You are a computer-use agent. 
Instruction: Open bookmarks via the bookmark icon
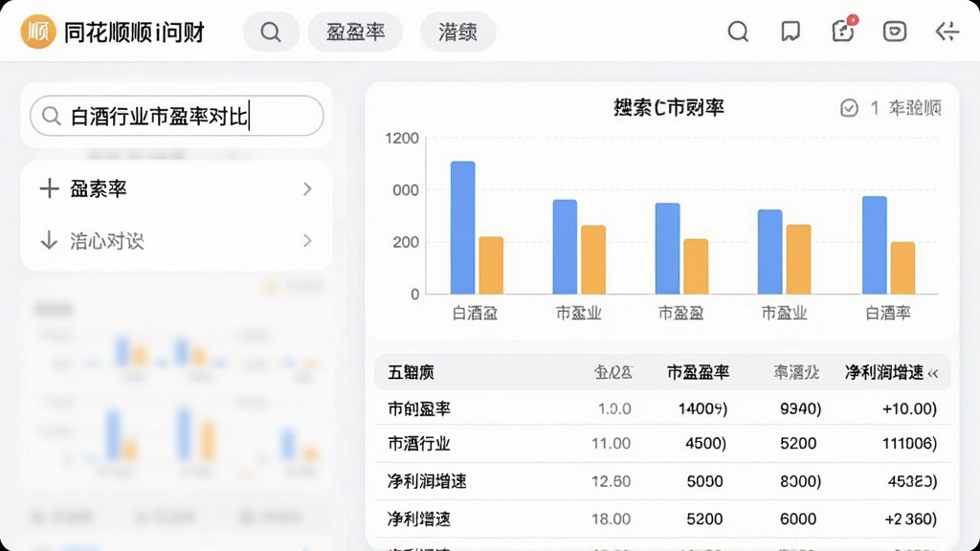[x=791, y=32]
